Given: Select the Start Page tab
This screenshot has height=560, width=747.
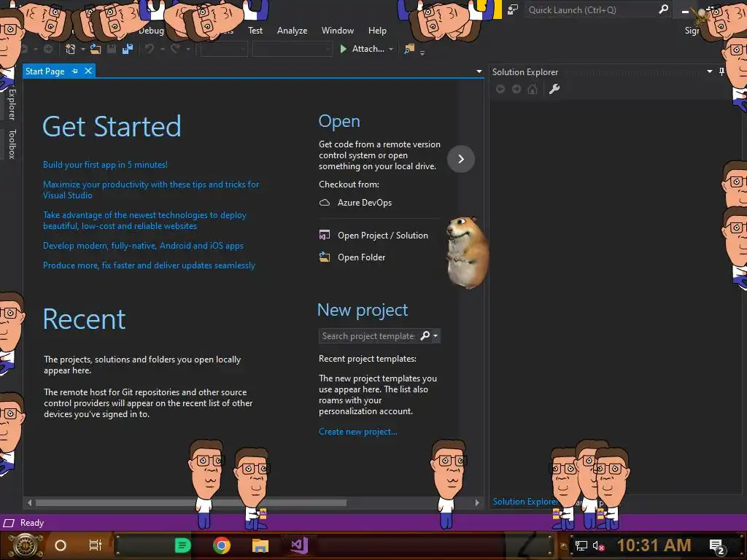Looking at the screenshot, I should pos(44,71).
